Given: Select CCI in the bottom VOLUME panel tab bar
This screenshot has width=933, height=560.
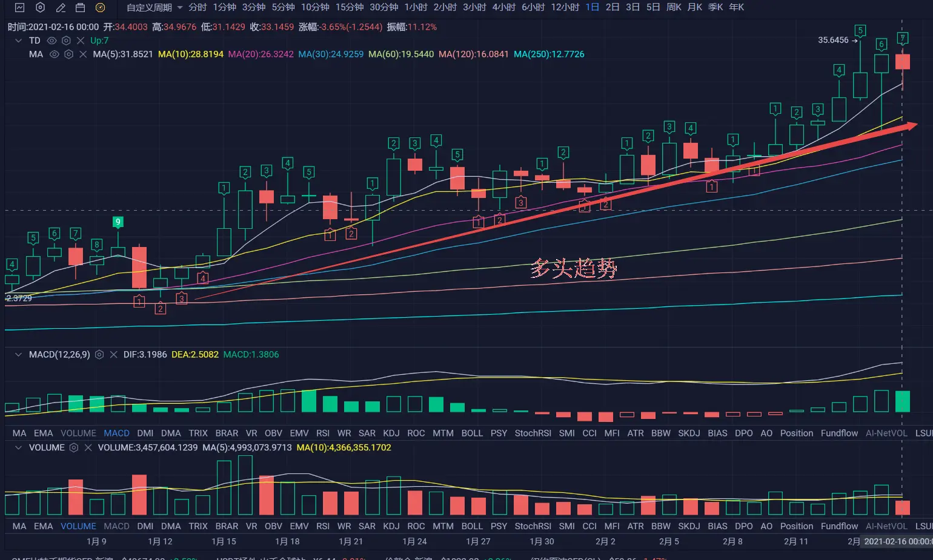Looking at the screenshot, I should [589, 526].
